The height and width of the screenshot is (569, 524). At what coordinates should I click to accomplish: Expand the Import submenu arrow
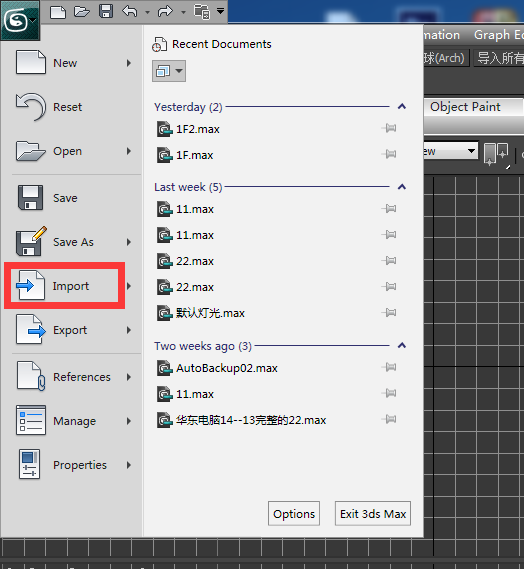[x=129, y=286]
